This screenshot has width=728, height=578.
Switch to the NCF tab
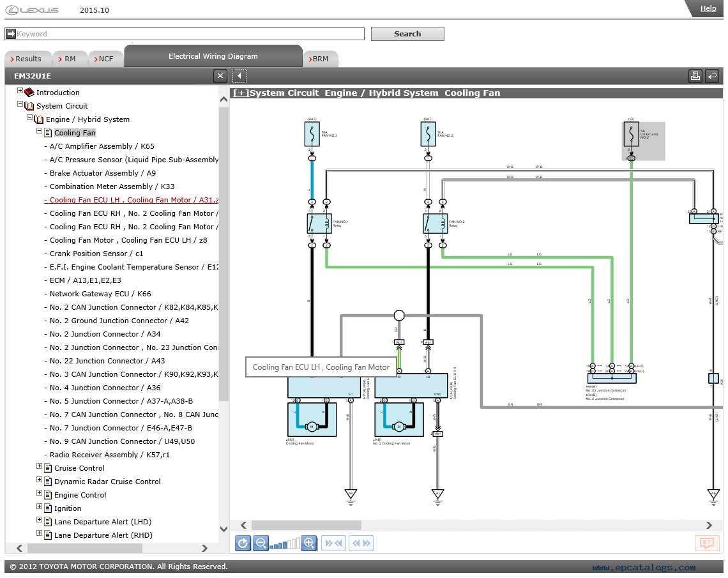[x=105, y=59]
